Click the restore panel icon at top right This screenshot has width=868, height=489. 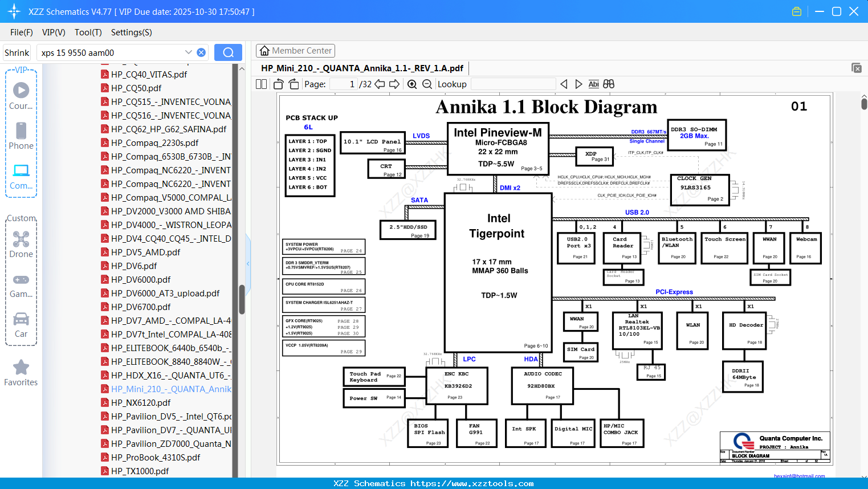857,68
